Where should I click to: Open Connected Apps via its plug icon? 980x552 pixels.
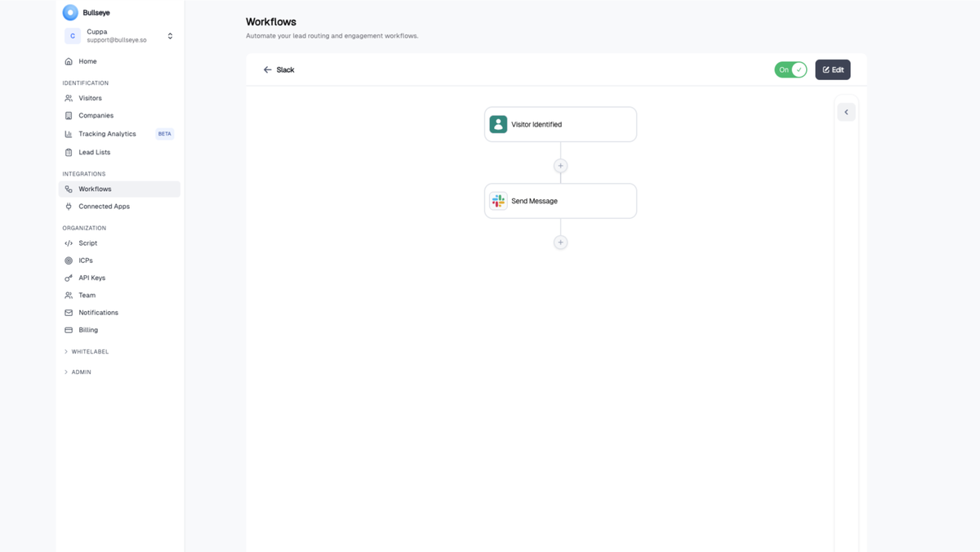point(69,206)
